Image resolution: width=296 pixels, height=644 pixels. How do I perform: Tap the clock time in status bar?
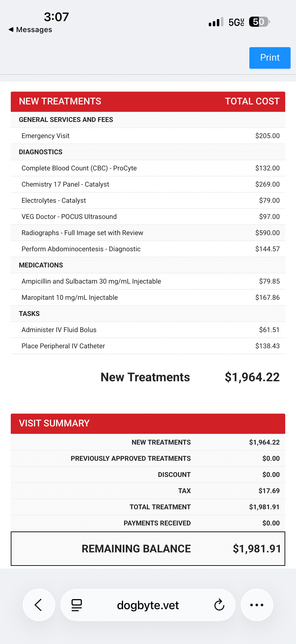(57, 17)
